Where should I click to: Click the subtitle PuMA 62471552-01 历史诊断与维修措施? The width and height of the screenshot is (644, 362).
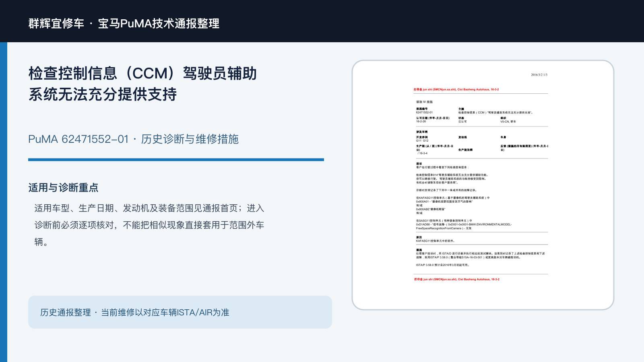coord(133,139)
